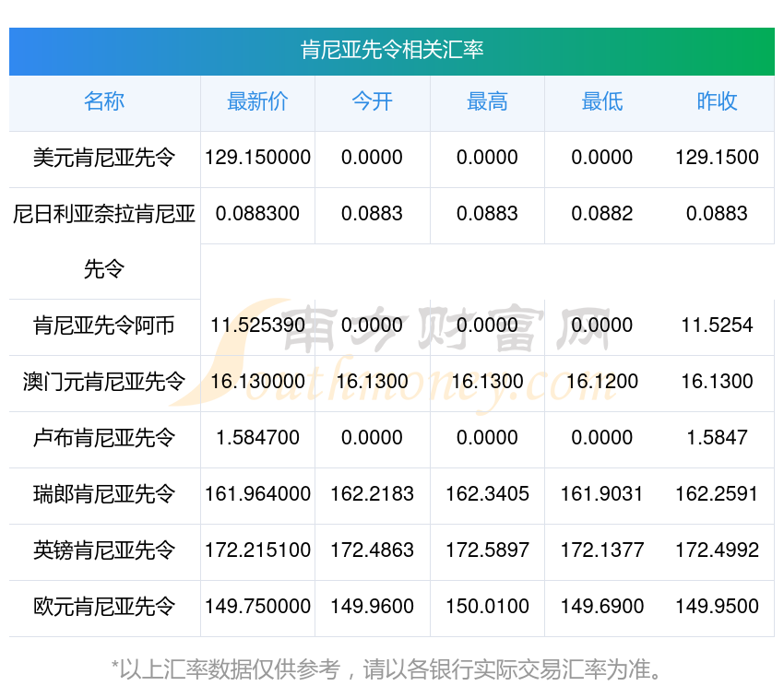This screenshot has height=698, width=784.
Task: Click the 瑞郎肯尼亚先令 row label
Action: click(104, 494)
